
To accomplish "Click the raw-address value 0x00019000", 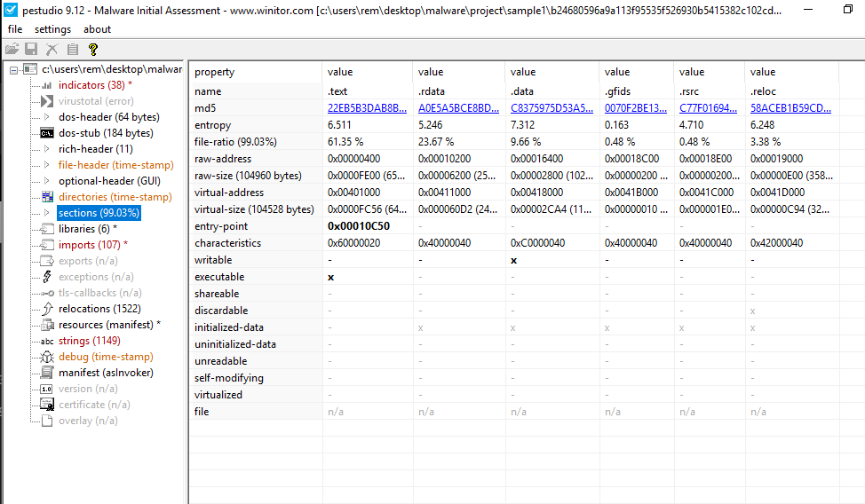I will click(777, 159).
